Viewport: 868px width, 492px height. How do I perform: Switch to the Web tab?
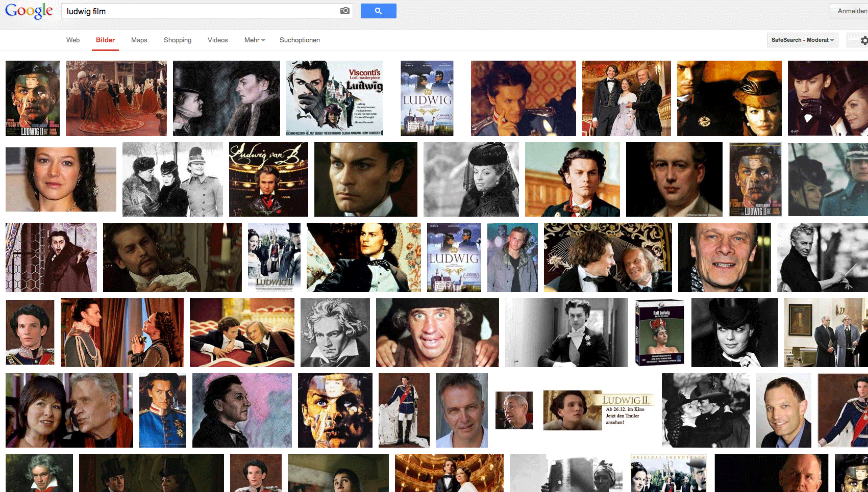point(73,40)
